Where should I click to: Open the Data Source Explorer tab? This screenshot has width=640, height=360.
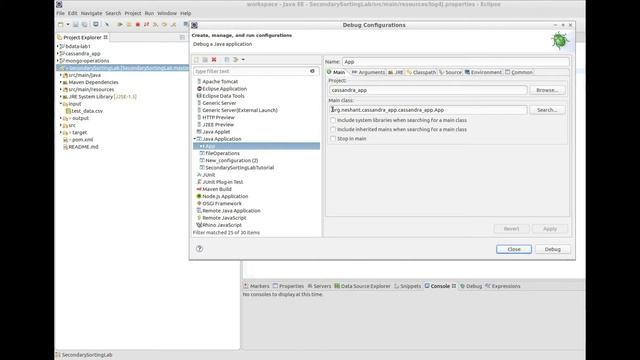[362, 286]
